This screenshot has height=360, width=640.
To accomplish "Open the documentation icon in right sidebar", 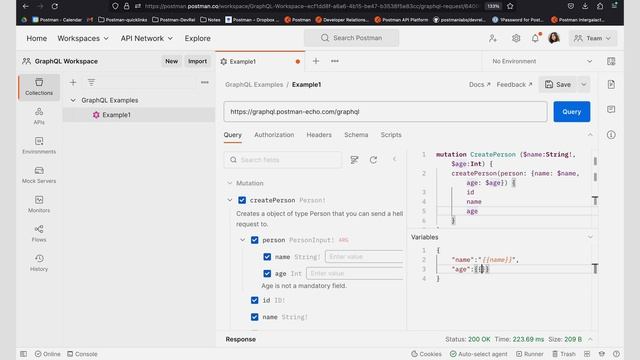I will [611, 84].
